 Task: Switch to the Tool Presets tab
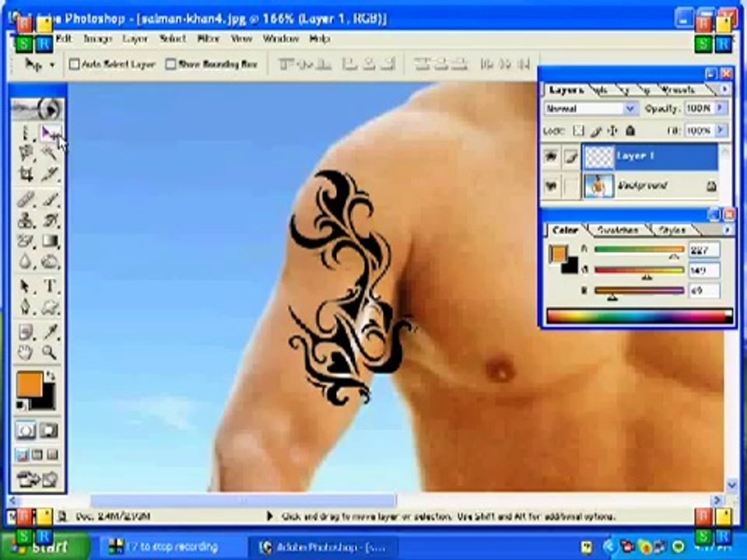point(678,89)
